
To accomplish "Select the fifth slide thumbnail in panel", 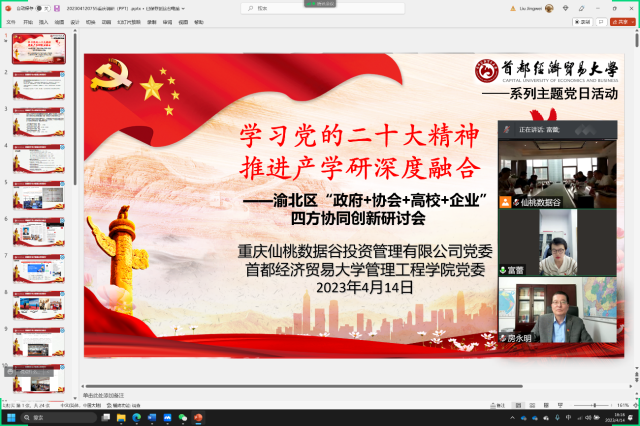I will point(39,196).
